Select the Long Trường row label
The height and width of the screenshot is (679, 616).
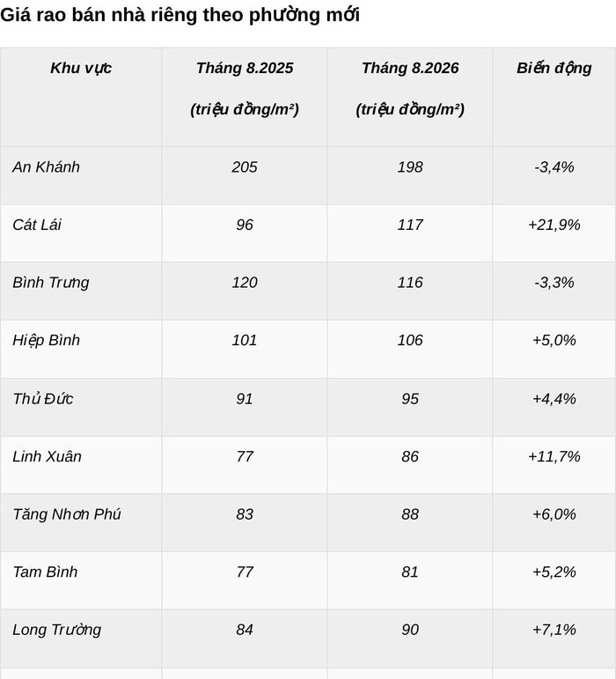point(56,630)
